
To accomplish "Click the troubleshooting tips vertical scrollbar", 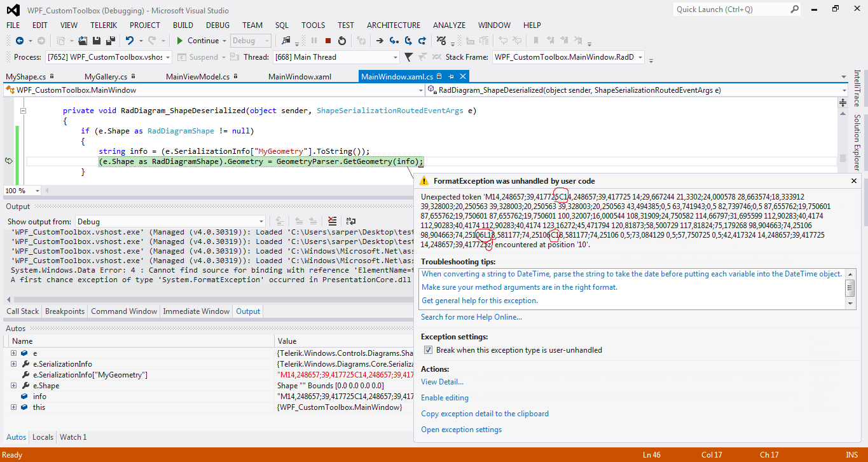I will click(x=850, y=288).
